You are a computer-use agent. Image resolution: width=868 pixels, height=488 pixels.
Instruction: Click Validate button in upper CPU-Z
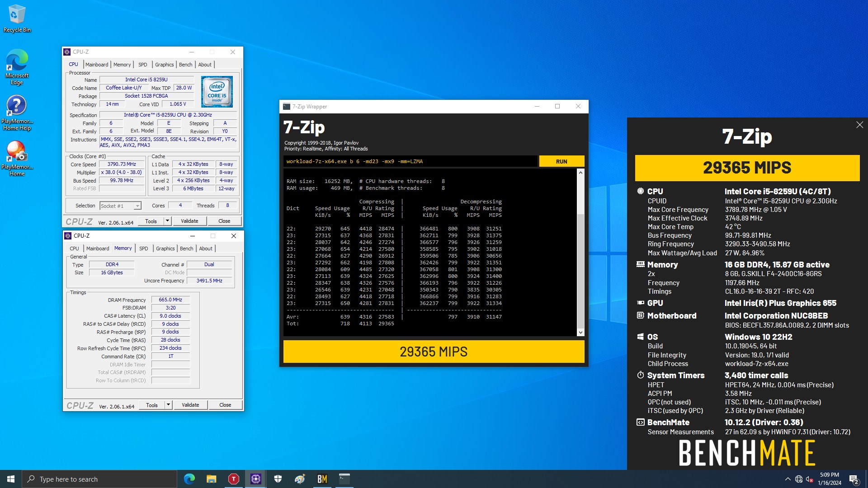[x=189, y=221]
